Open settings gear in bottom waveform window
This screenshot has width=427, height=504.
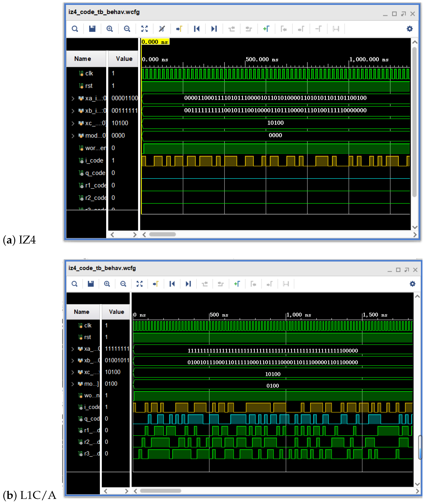point(412,284)
